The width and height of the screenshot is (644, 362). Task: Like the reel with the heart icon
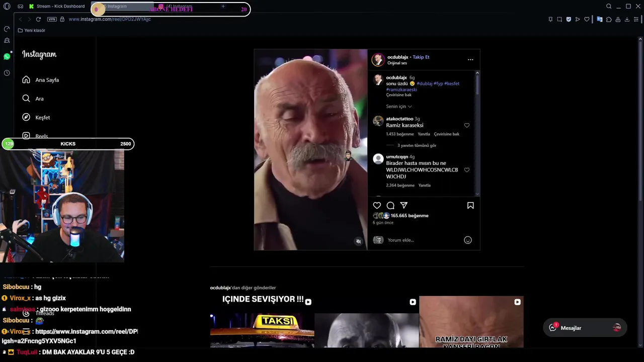377,205
